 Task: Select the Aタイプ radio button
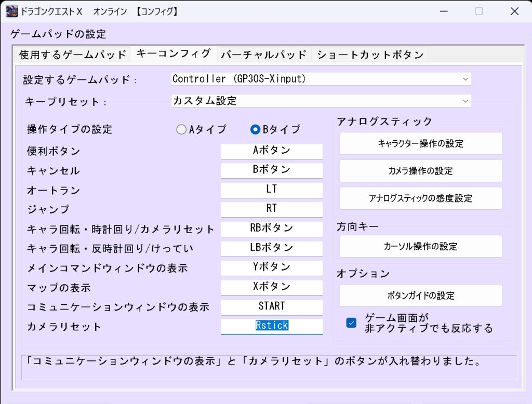tap(181, 129)
